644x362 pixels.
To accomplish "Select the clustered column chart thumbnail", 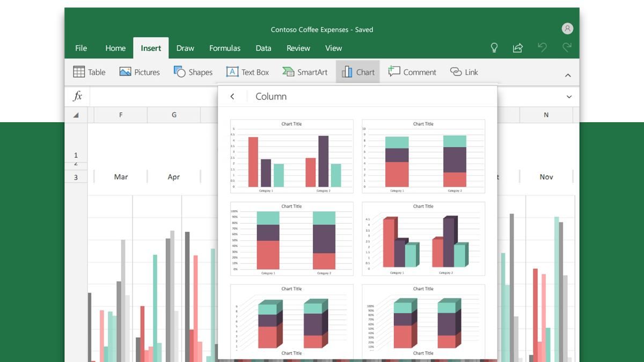I will tap(291, 156).
